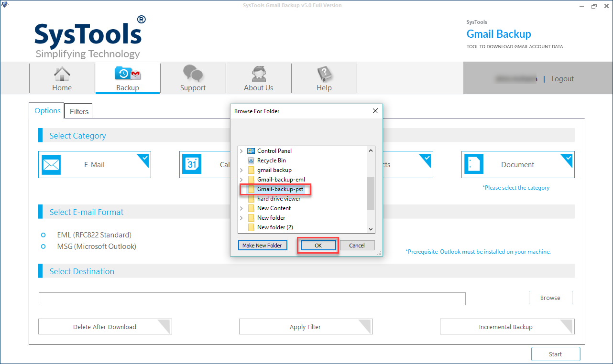Expand the Control Panel tree node
613x364 pixels.
(241, 151)
